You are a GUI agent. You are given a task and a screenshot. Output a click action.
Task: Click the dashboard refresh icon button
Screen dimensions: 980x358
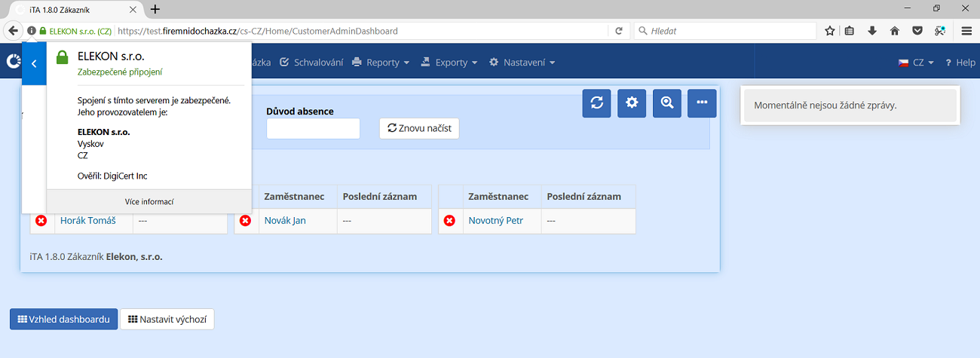[596, 103]
